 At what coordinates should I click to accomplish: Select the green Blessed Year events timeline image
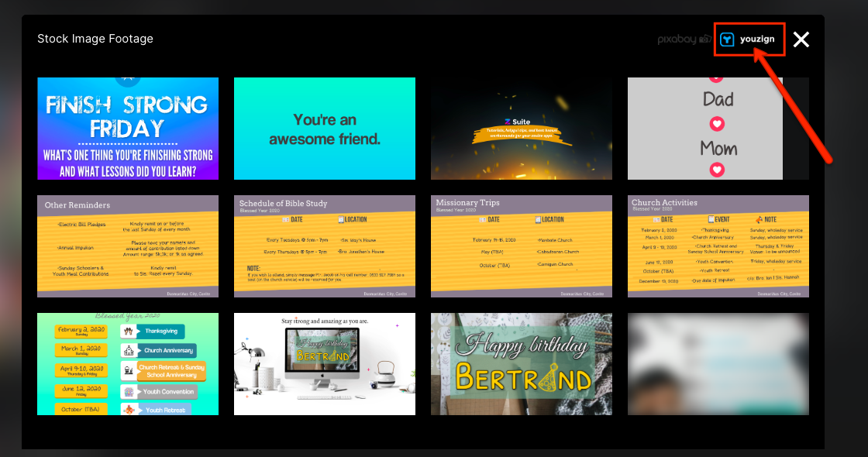(x=128, y=364)
